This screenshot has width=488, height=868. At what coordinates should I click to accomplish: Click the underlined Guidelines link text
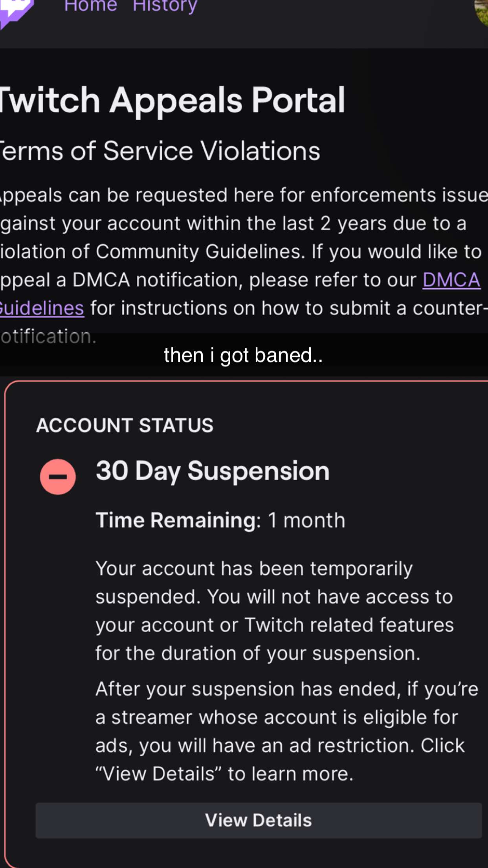[x=42, y=308]
